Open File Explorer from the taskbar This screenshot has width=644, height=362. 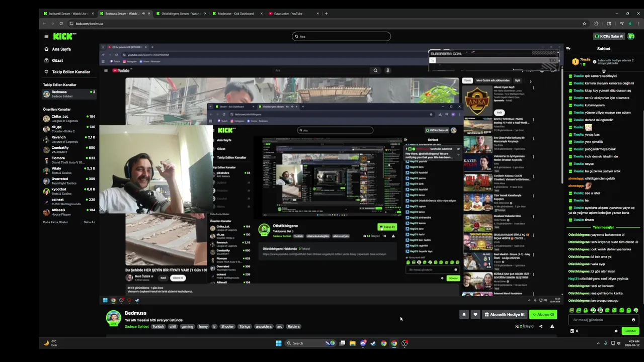[352, 343]
